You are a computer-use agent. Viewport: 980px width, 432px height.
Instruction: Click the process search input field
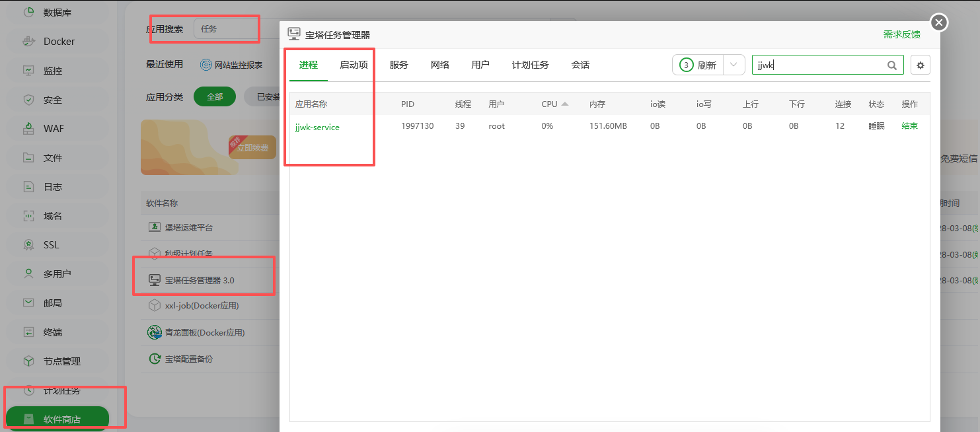[x=818, y=65]
